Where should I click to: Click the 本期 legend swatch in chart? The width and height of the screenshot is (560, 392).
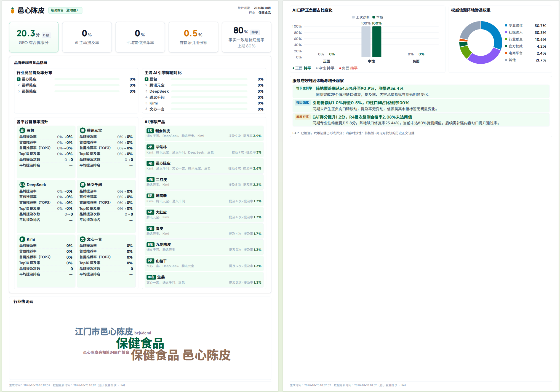pos(374,17)
